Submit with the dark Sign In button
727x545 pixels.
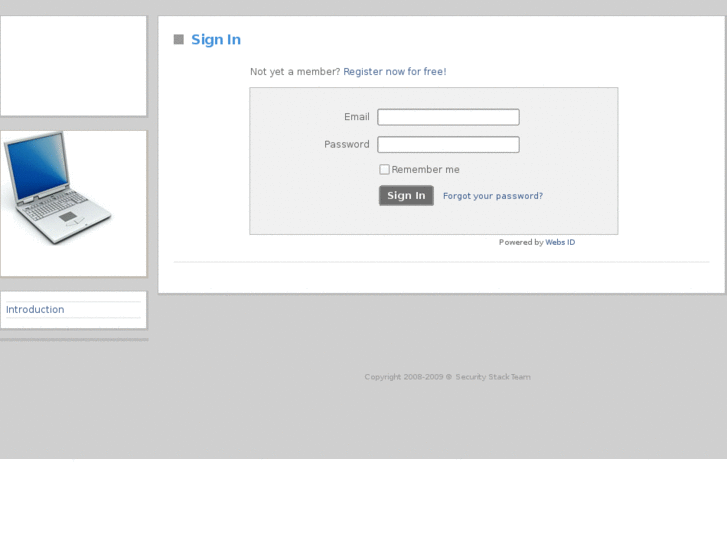406,195
